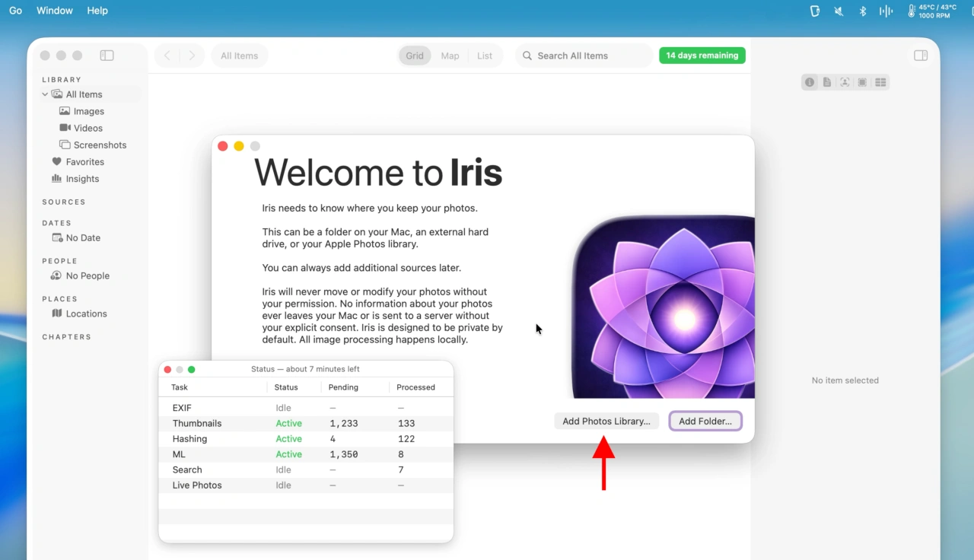Collapse the All Items tree chevron

[x=45, y=94]
